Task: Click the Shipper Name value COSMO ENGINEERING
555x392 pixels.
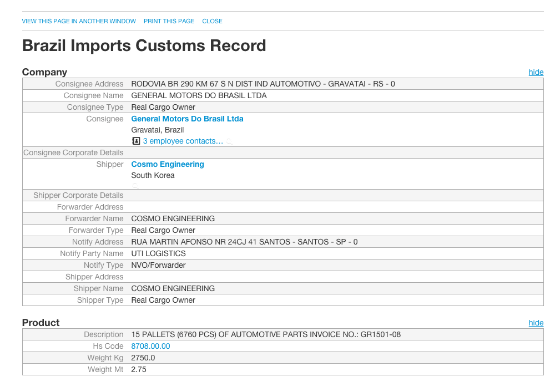Action: (173, 289)
